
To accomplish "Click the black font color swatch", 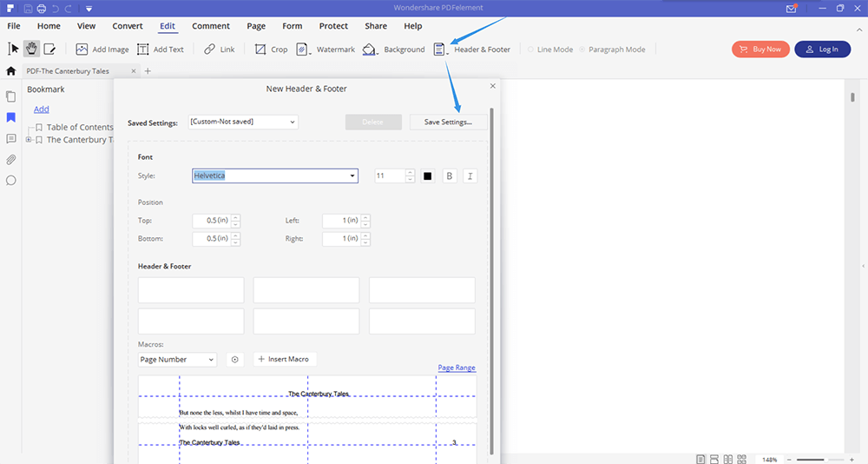I will pyautogui.click(x=428, y=176).
